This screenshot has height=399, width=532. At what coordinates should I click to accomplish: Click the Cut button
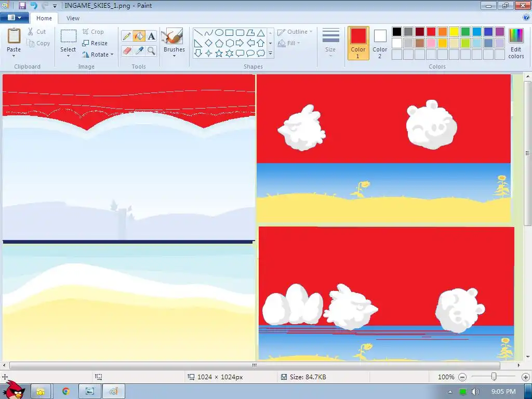pos(37,32)
